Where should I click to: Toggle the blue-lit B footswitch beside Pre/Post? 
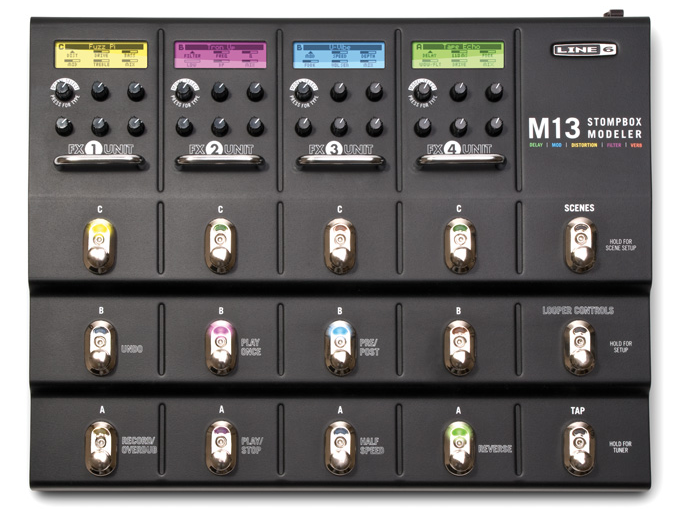[x=340, y=348]
